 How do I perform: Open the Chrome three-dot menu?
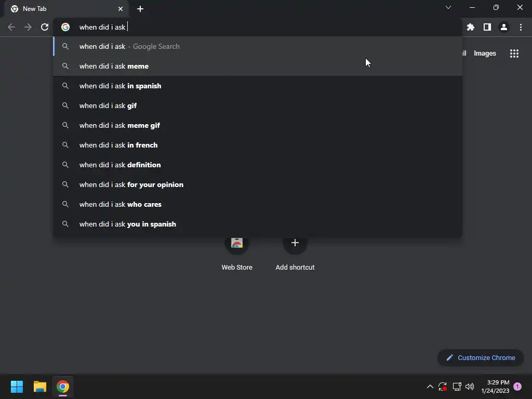pyautogui.click(x=521, y=27)
